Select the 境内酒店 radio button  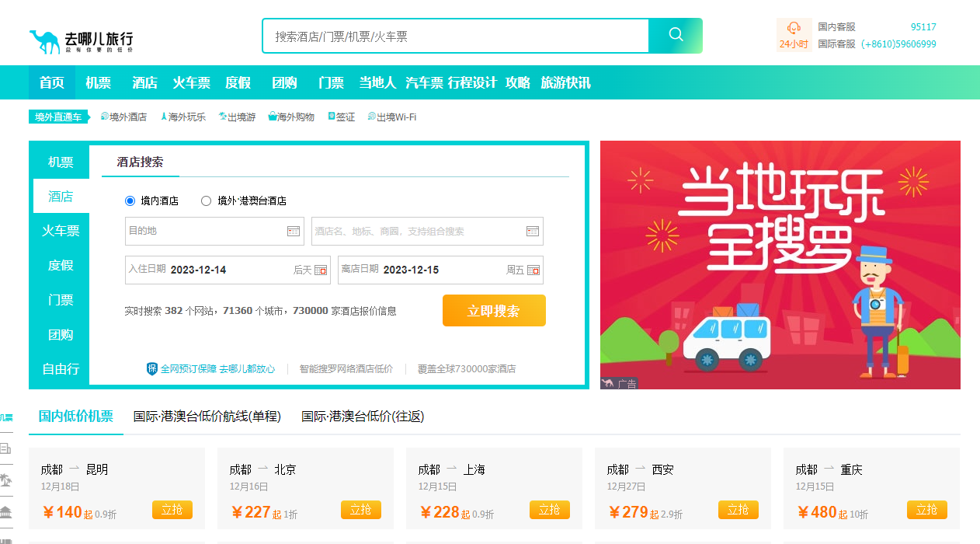130,201
